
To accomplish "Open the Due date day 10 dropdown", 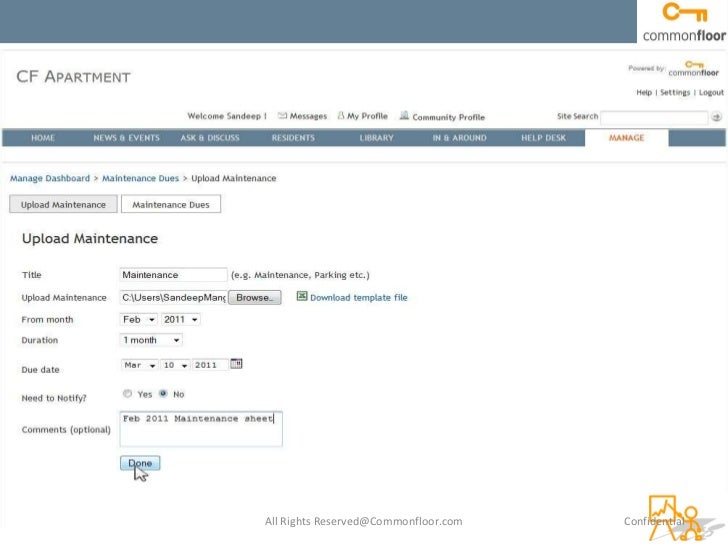I will point(175,365).
